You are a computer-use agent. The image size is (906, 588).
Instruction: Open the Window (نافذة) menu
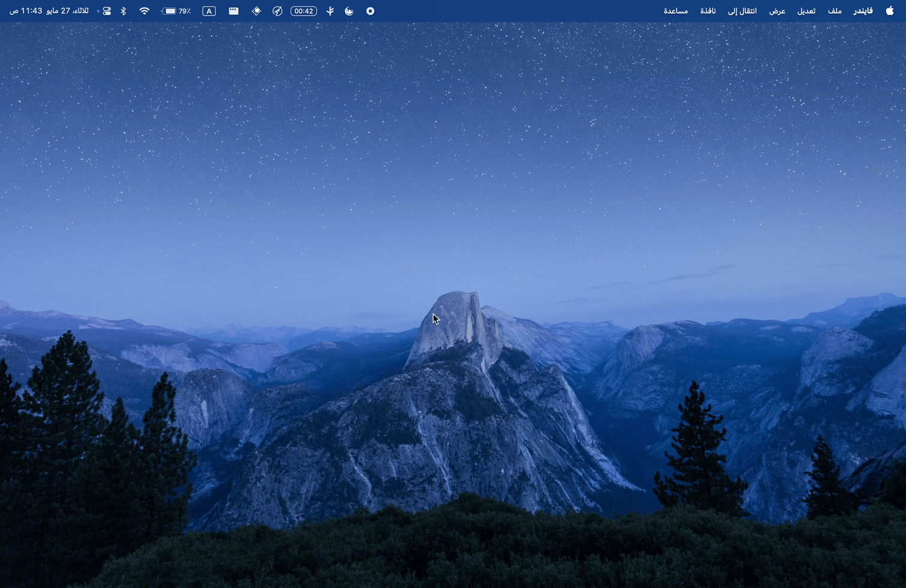pos(708,11)
